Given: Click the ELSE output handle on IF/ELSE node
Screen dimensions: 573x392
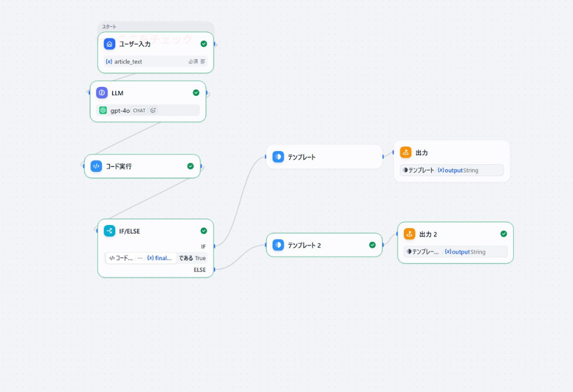Looking at the screenshot, I should 214,270.
